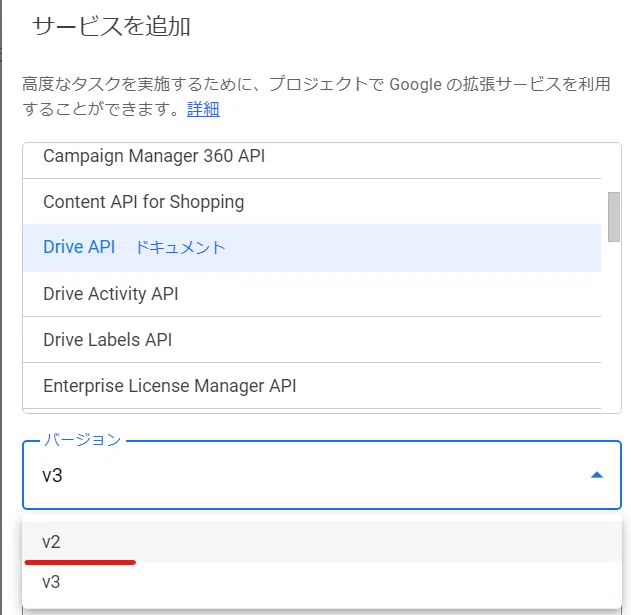
Task: Choose v2 from version list
Action: pos(322,542)
